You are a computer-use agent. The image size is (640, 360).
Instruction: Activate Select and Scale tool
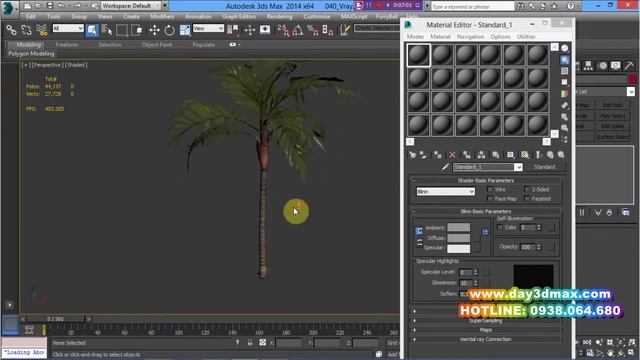(184, 30)
